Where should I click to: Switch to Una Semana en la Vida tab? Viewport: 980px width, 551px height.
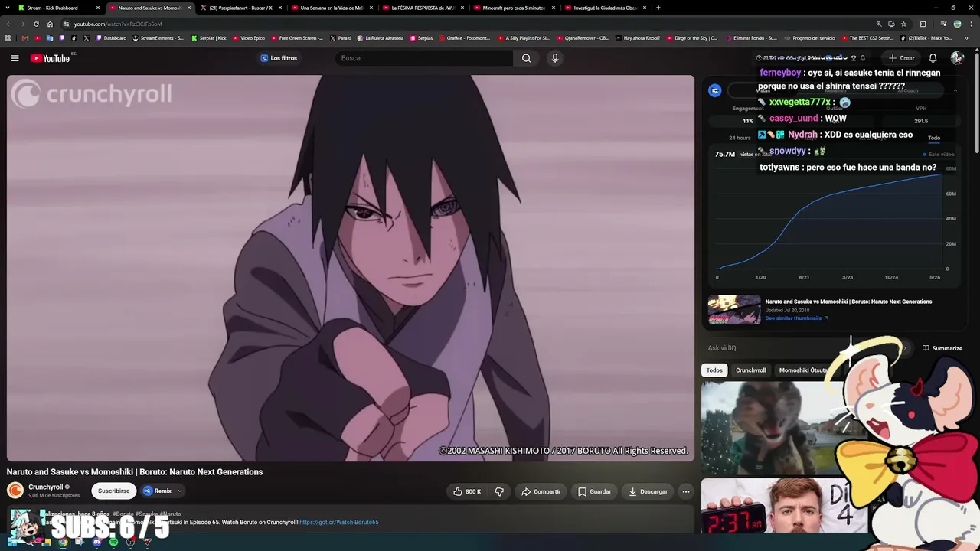point(332,8)
